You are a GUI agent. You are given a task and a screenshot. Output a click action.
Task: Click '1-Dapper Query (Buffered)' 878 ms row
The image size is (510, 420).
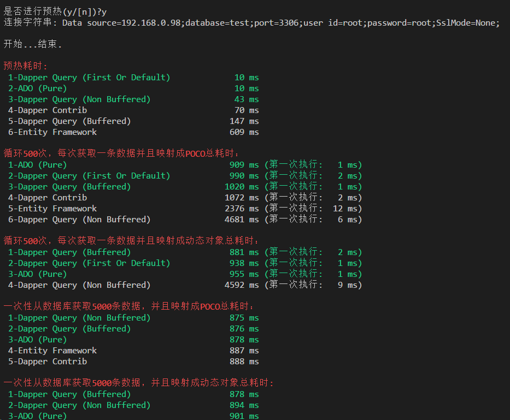tap(133, 394)
